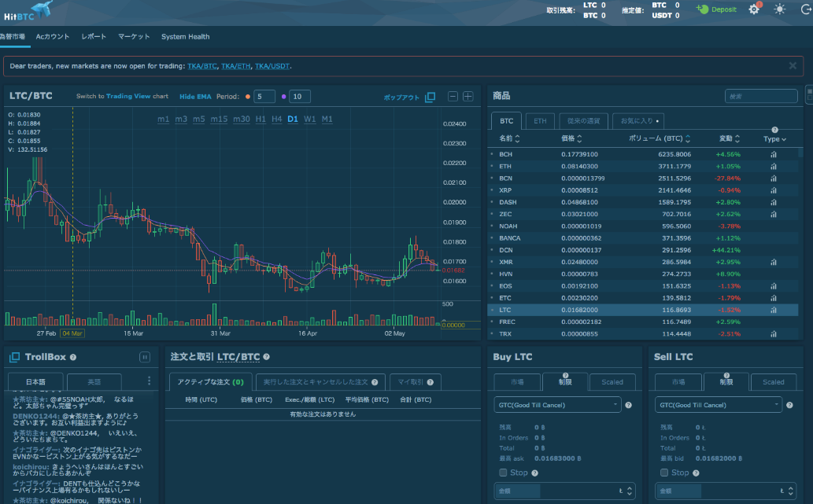Open the TKA/USDT market link

(272, 66)
